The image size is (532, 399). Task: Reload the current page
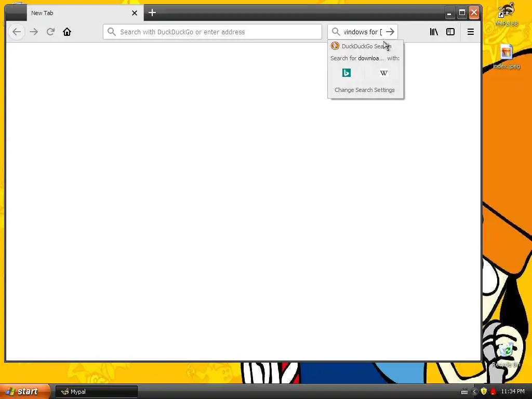(50, 32)
